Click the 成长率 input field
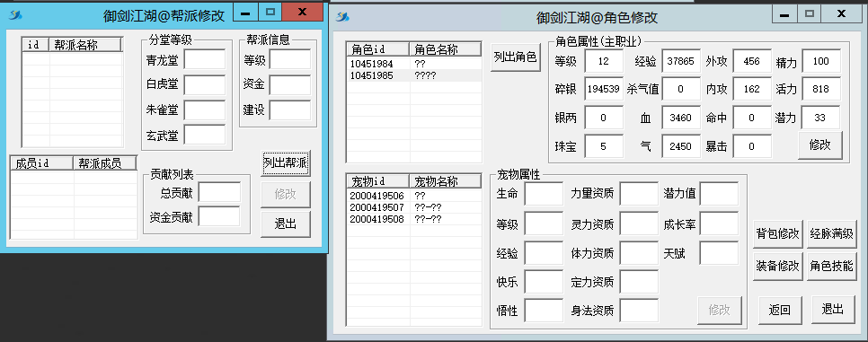868x342 pixels. click(719, 224)
